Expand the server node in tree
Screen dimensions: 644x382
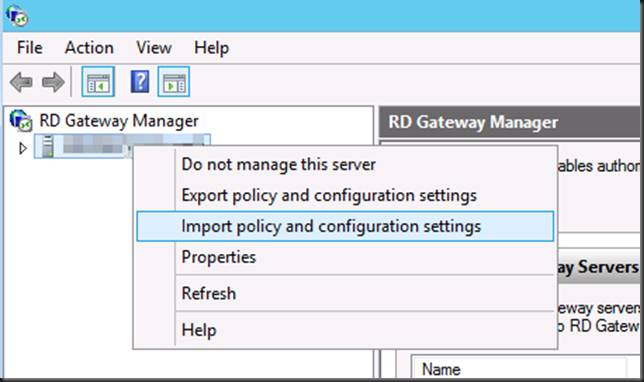coord(23,148)
